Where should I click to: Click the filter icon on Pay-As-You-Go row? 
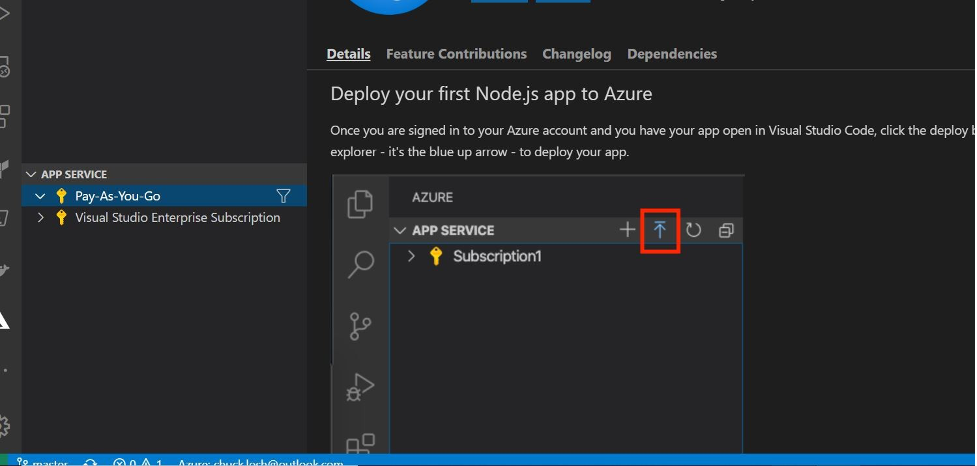pos(284,196)
